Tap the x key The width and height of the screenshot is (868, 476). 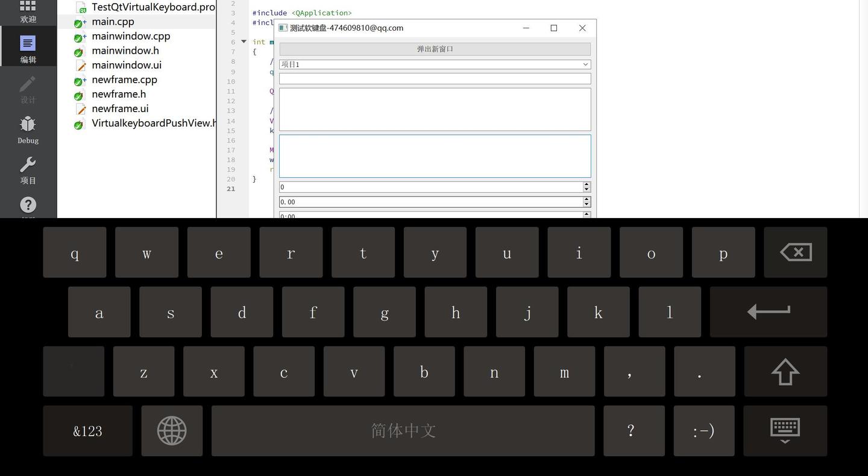[214, 371]
